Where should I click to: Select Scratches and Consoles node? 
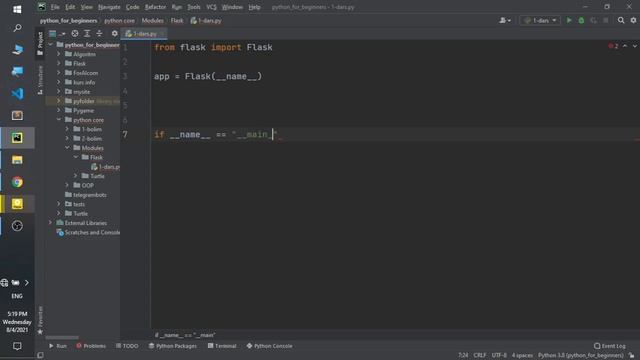click(88, 232)
